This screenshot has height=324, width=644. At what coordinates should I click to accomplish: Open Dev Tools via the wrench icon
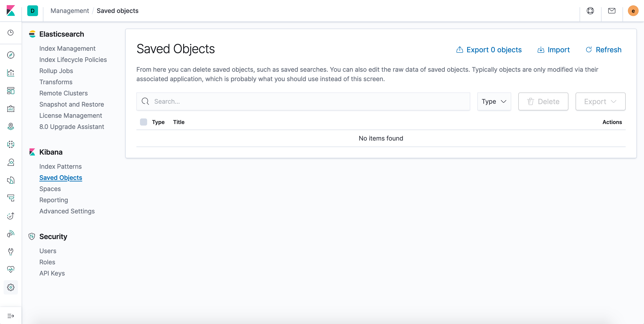[11, 252]
